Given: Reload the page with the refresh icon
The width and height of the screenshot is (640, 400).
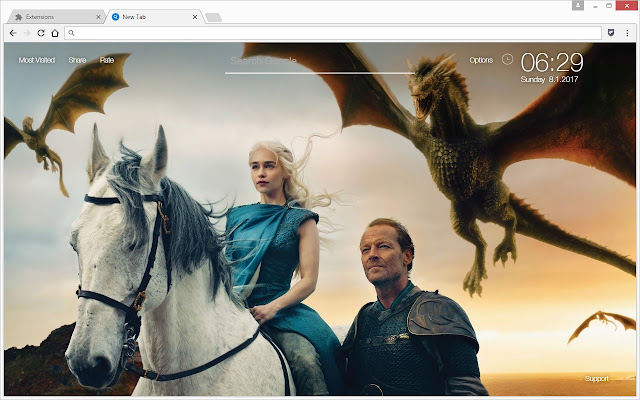Looking at the screenshot, I should tap(41, 33).
